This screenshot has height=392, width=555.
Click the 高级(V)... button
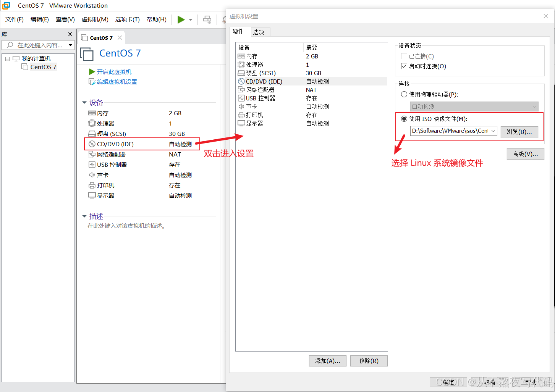tap(526, 154)
